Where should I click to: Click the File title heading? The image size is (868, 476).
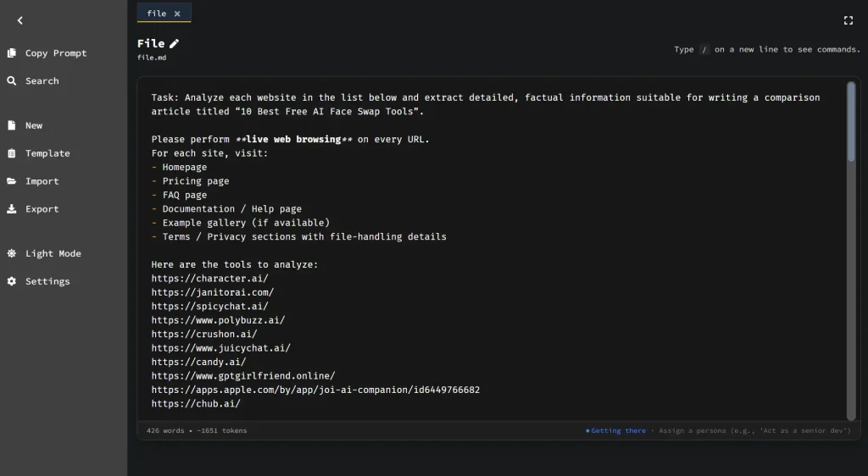coord(151,43)
